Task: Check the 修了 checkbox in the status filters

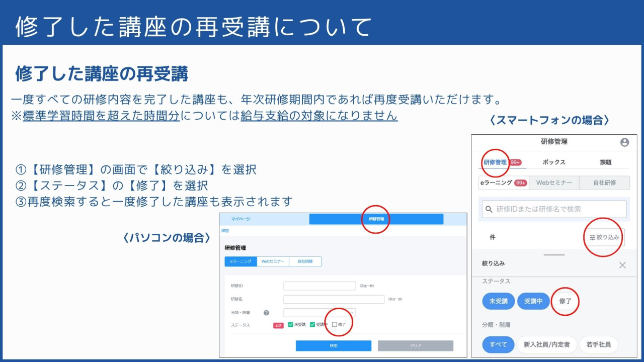Action: point(335,325)
